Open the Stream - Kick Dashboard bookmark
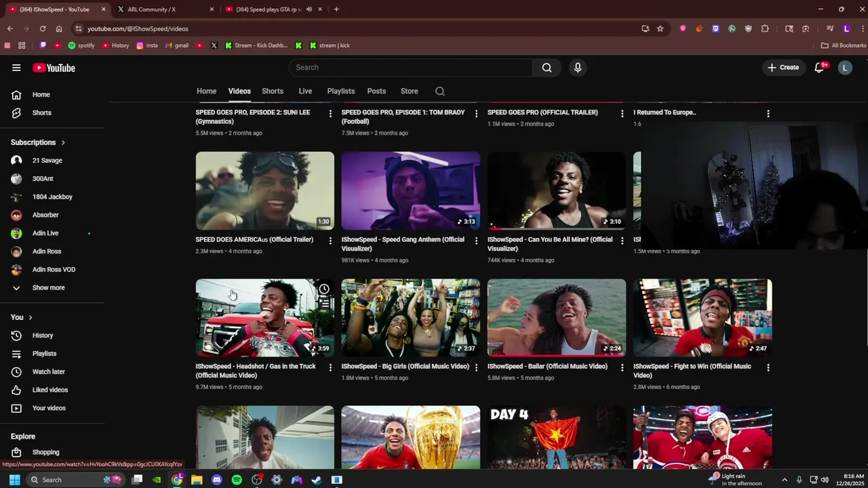Viewport: 868px width, 488px height. [256, 45]
